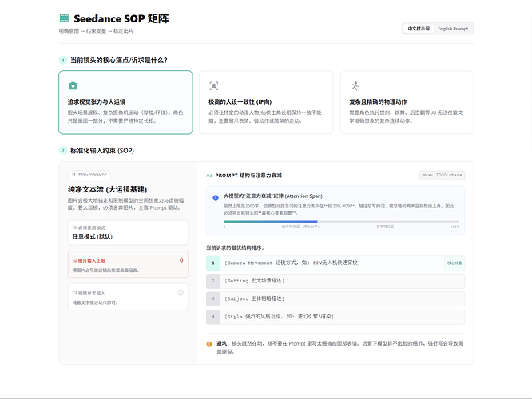The width and height of the screenshot is (532, 399).
Task: Click the circle icon in 视频参考输入 card
Action: (x=181, y=293)
